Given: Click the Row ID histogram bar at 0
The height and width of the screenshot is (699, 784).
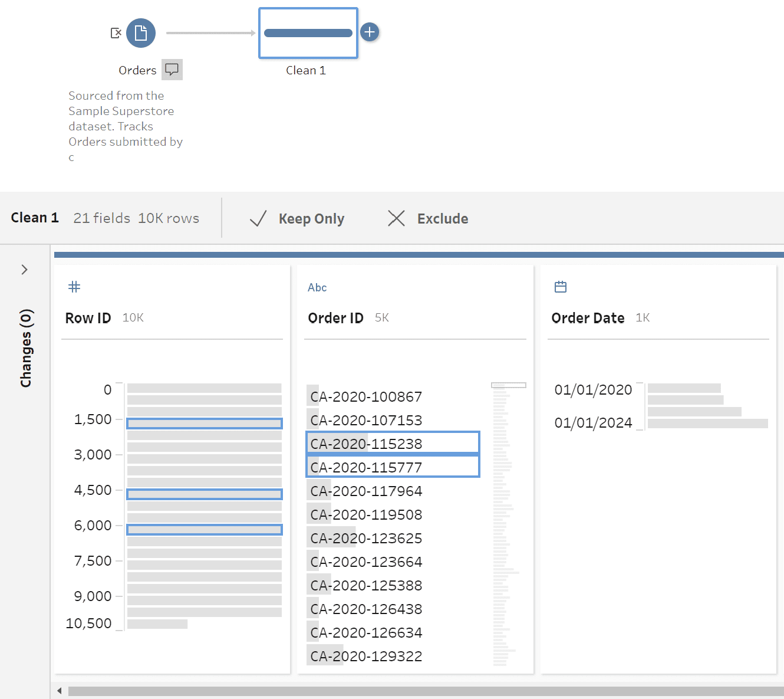Looking at the screenshot, I should [205, 388].
